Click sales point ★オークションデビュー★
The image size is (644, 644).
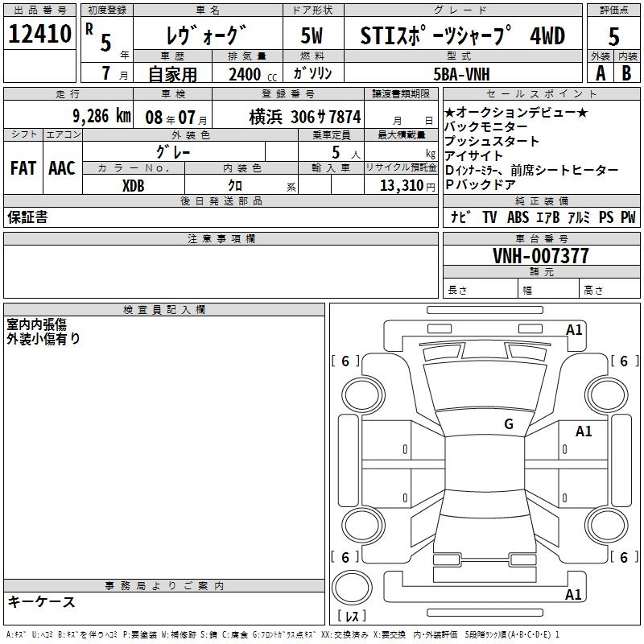[x=516, y=112]
